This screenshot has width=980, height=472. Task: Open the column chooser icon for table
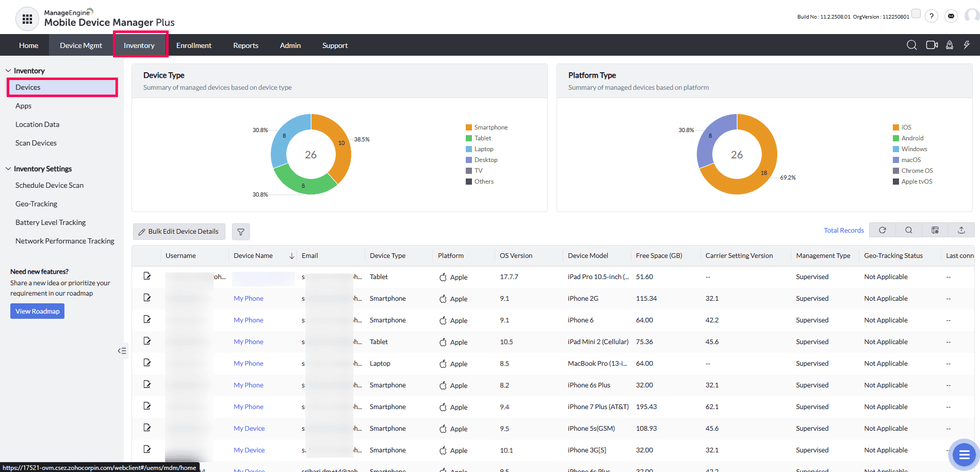click(x=935, y=230)
